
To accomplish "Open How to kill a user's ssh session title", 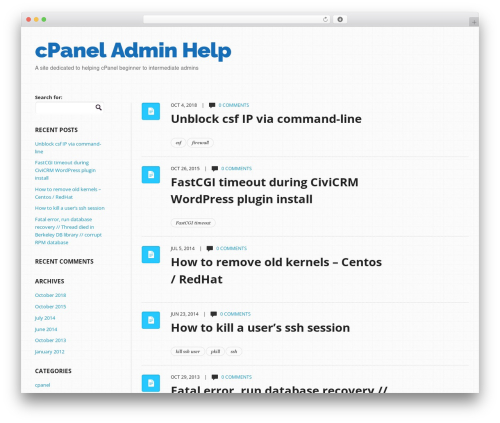I will (260, 328).
